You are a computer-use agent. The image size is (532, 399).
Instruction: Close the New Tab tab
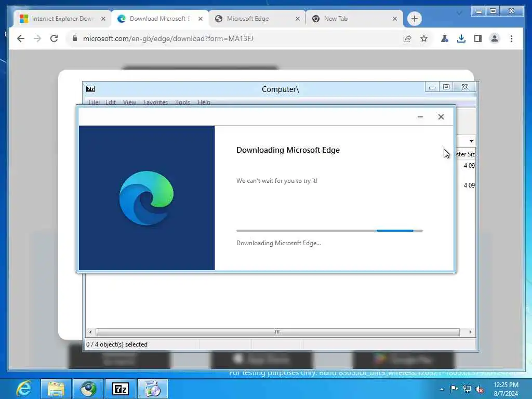click(x=395, y=19)
